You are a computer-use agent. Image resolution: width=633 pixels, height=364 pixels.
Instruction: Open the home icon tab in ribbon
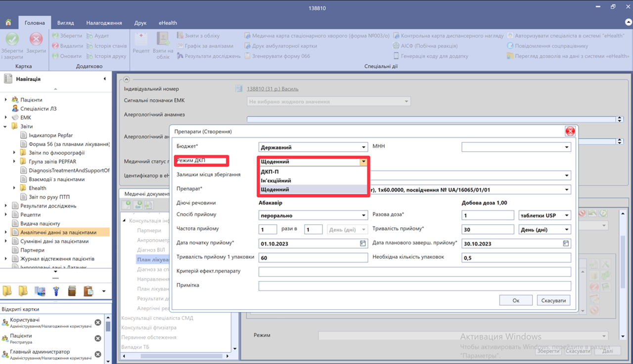pos(8,23)
